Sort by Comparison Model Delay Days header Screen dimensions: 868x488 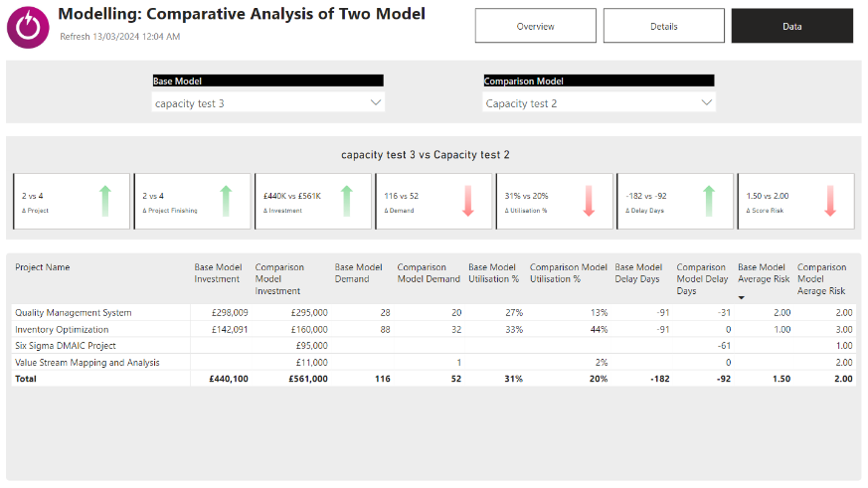coord(702,279)
